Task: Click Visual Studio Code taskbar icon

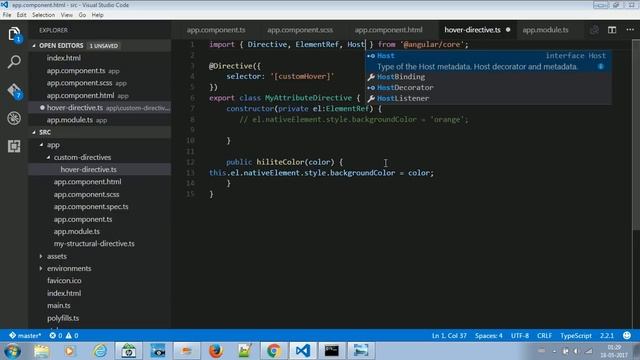Action: pyautogui.click(x=302, y=351)
